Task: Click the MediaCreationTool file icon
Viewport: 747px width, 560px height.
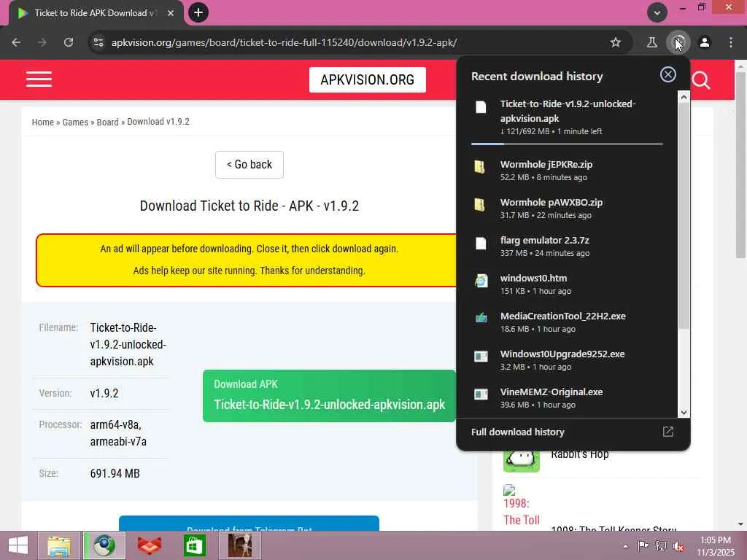Action: pos(481,318)
